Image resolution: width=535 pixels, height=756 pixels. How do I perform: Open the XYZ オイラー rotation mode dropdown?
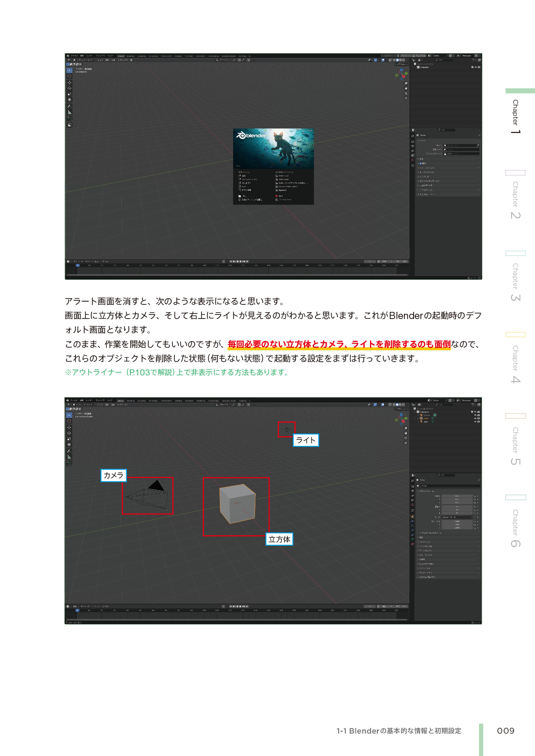coord(457,517)
